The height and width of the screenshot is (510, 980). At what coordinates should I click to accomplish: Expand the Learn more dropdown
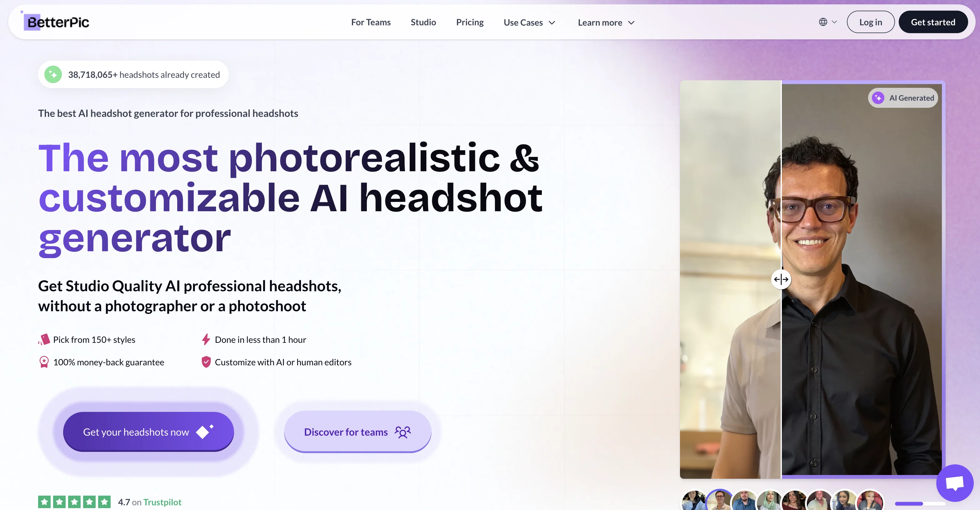click(x=606, y=22)
